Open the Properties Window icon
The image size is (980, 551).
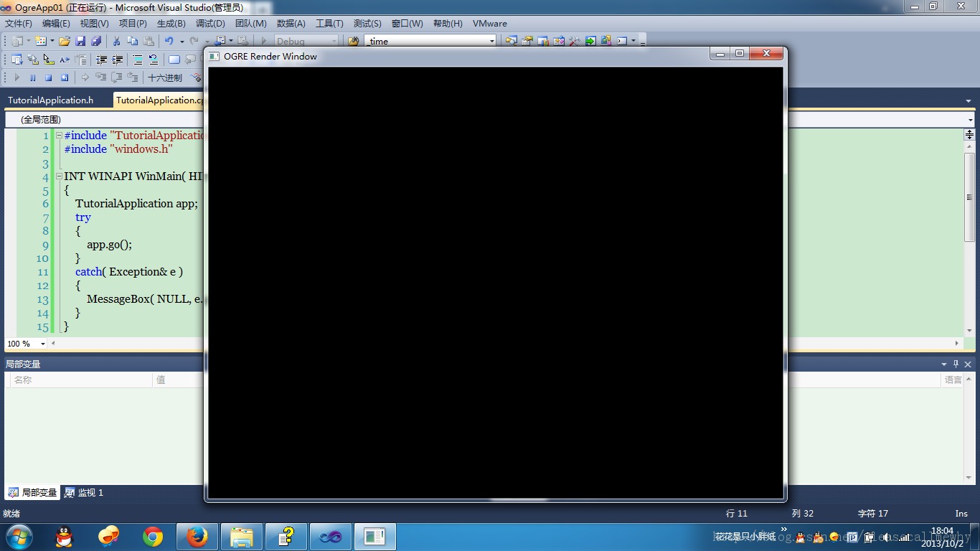coord(527,41)
